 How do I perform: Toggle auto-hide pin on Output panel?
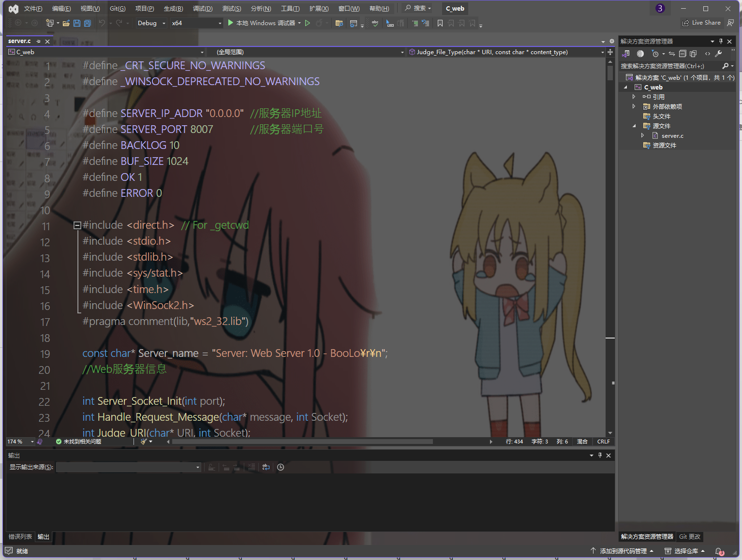(600, 455)
